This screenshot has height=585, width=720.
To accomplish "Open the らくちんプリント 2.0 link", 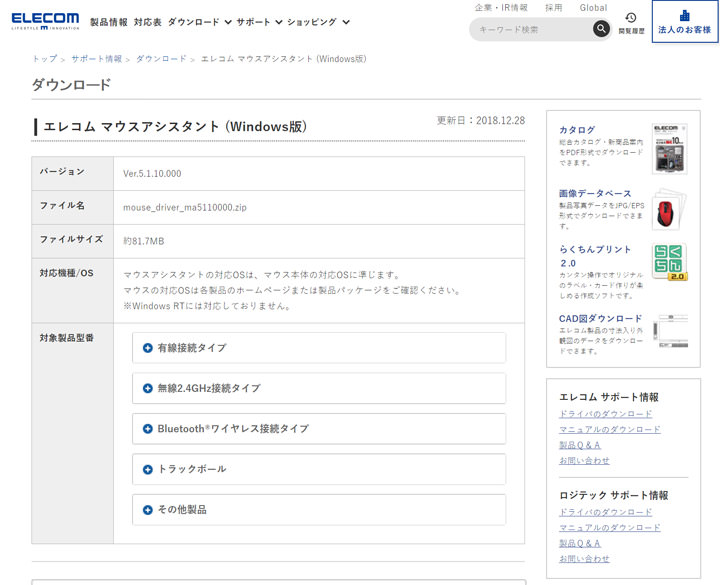I will [x=595, y=256].
